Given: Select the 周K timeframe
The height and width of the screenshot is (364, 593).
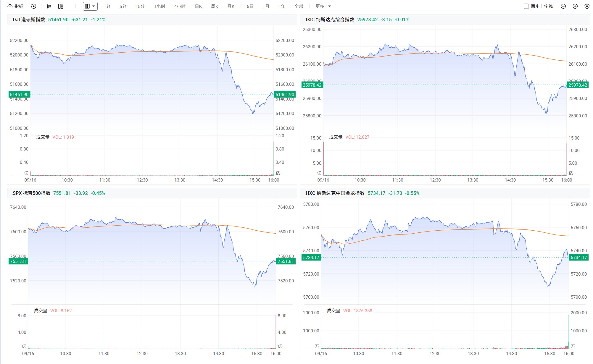Looking at the screenshot, I should coord(215,6).
